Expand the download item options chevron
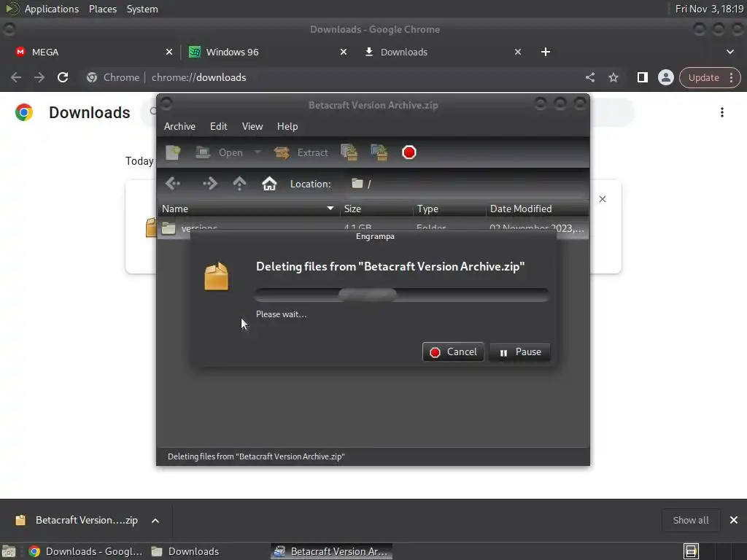The image size is (747, 560). pyautogui.click(x=155, y=521)
